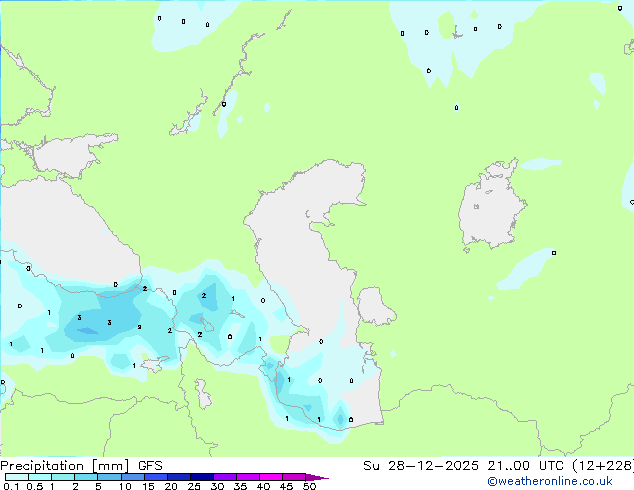The width and height of the screenshot is (634, 490).
Task: Click the '10' legend scale label
Action: pyautogui.click(x=125, y=486)
